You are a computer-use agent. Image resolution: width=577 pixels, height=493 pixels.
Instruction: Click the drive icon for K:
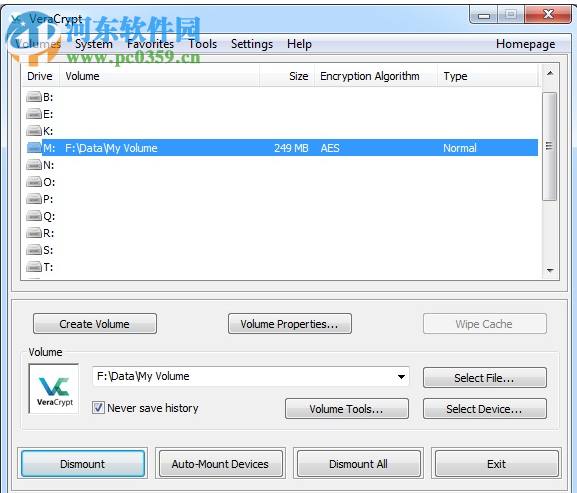[34, 131]
